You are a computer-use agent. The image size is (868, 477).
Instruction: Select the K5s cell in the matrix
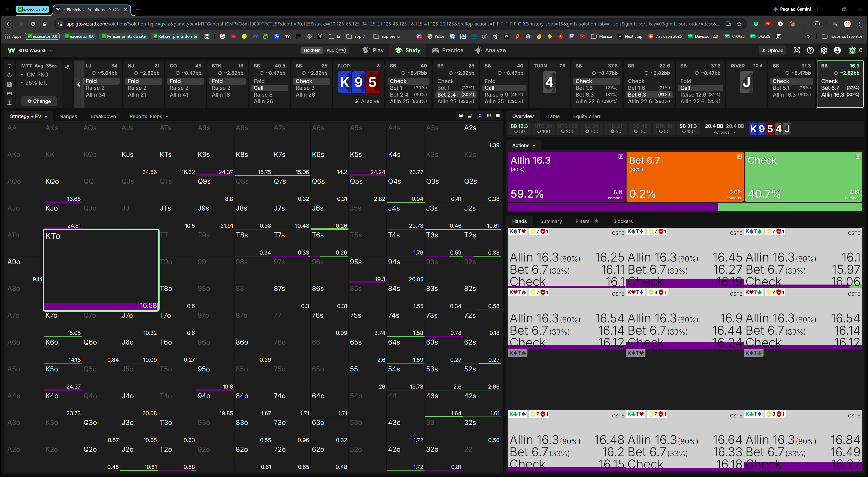[367, 163]
